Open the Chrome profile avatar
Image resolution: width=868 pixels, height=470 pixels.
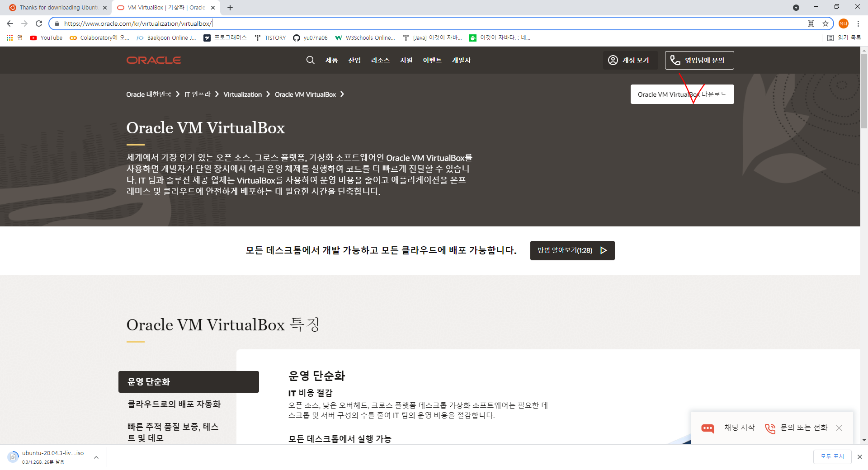[x=843, y=23]
